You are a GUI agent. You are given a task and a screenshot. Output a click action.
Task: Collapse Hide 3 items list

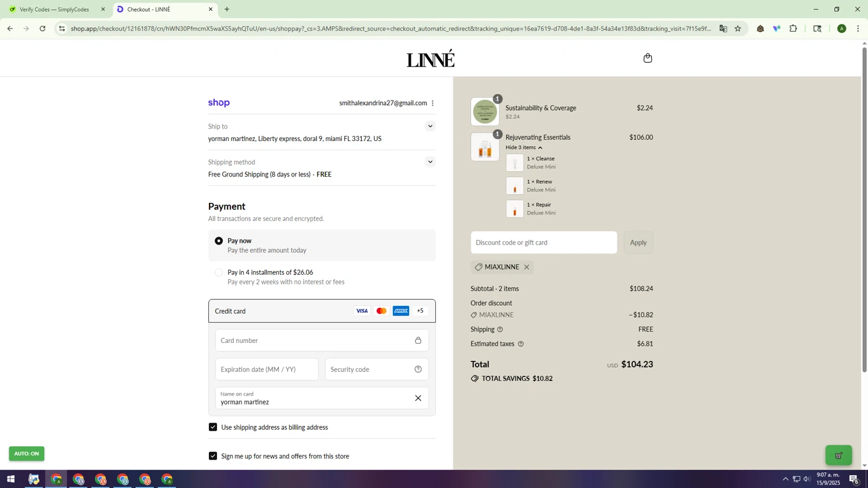click(x=524, y=147)
